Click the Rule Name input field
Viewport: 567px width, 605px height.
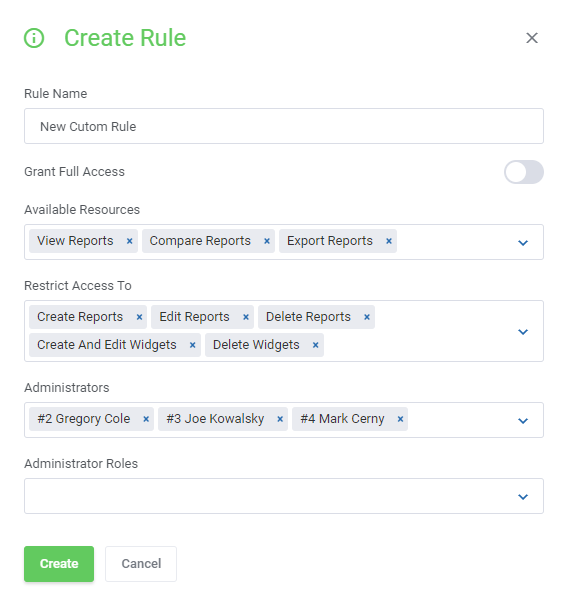point(284,126)
